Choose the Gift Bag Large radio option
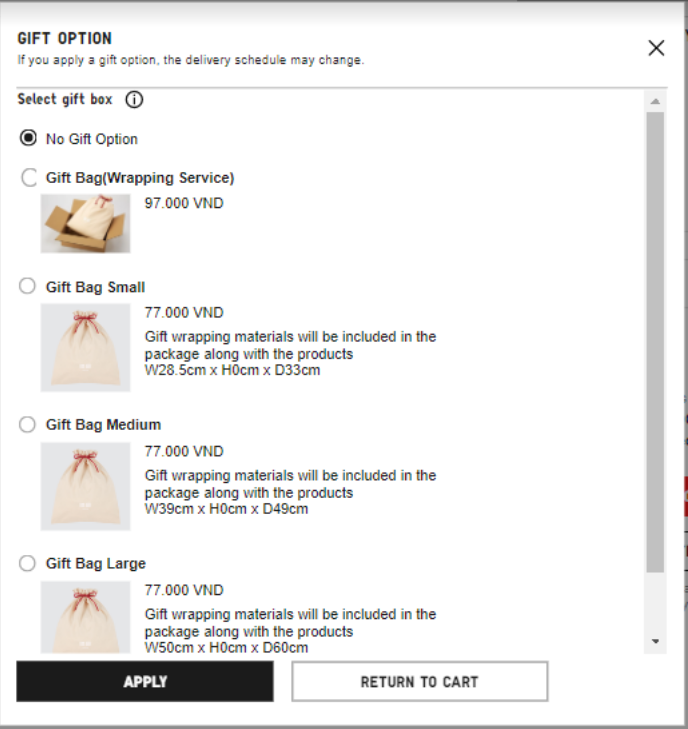Screen dimensions: 688x729 [28, 563]
